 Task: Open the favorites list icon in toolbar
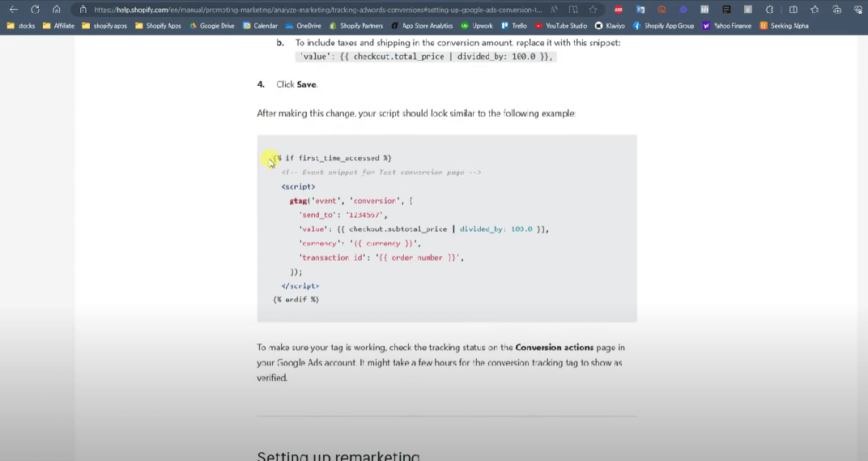815,10
